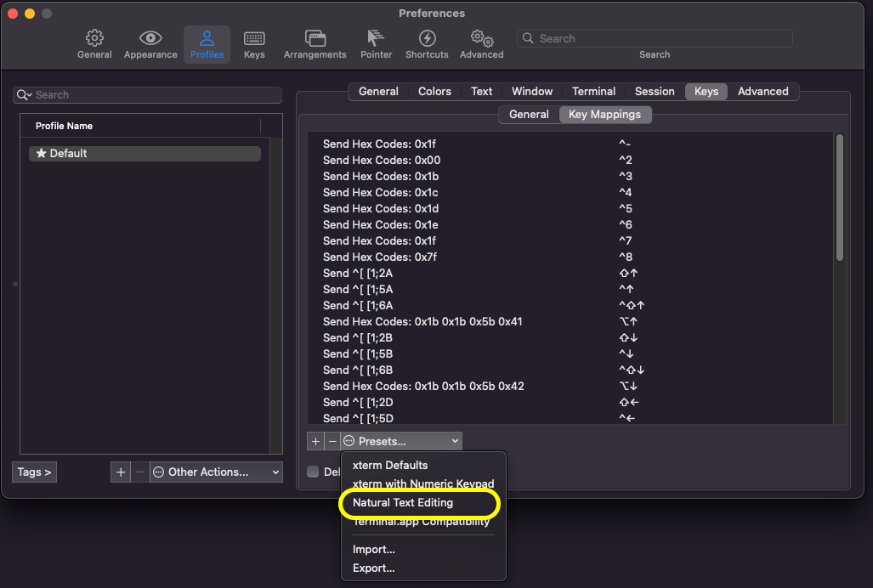Open the Presets... dropdown
Screen dimensions: 873x588
401,441
